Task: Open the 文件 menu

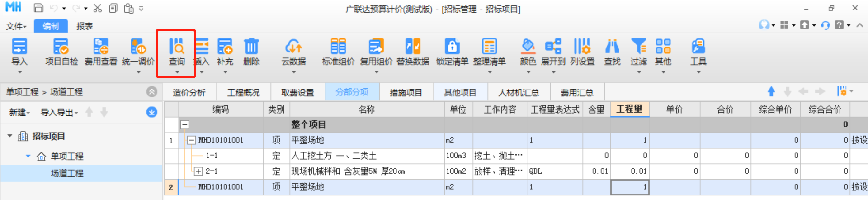Action: pyautogui.click(x=16, y=26)
